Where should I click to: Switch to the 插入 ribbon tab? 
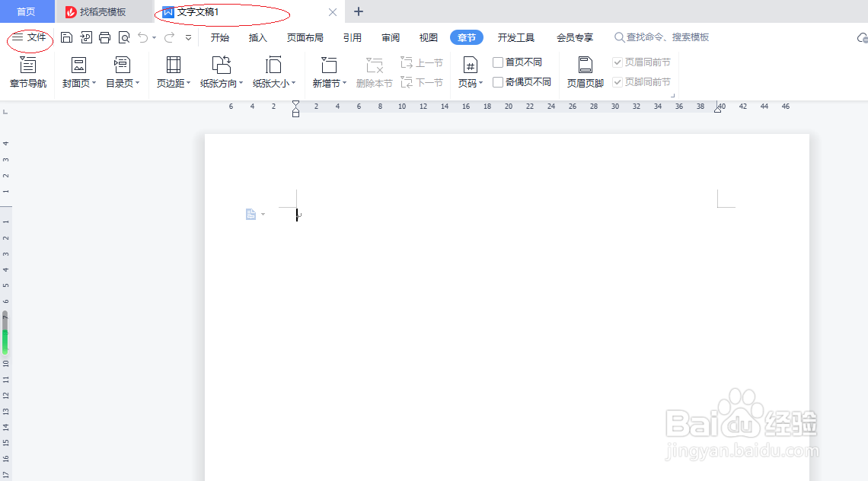[x=257, y=37]
